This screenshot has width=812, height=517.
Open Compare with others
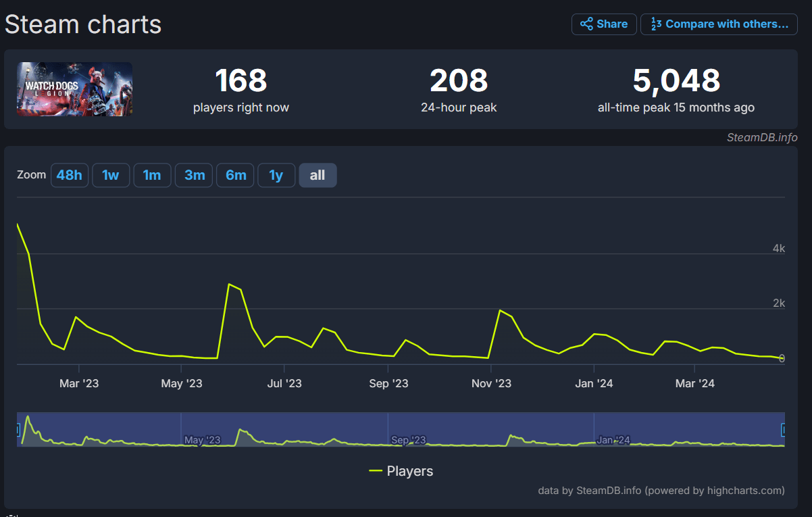(719, 24)
